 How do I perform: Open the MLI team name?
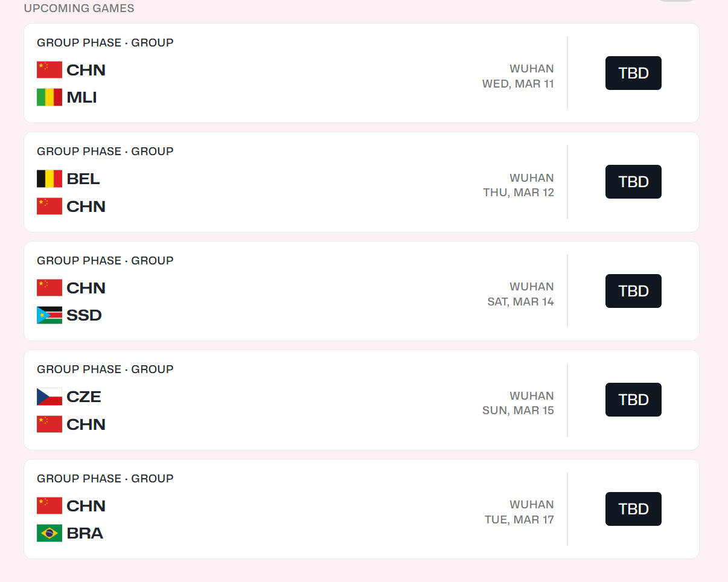(x=81, y=97)
